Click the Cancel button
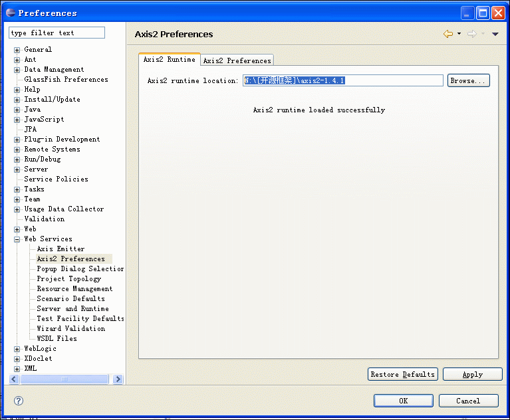 tap(468, 401)
